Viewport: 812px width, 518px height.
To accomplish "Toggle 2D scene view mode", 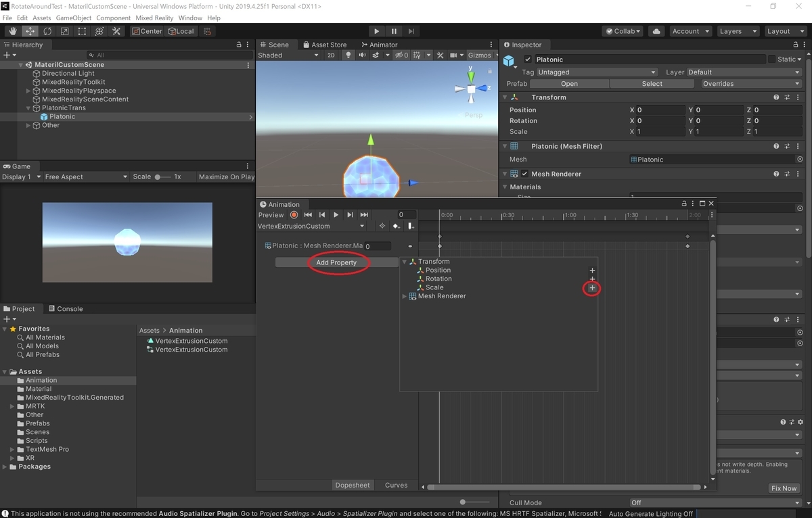I will click(331, 55).
